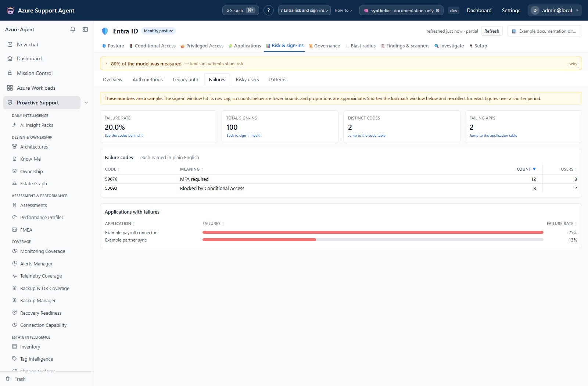Click the Refresh button
588x386 pixels.
pos(492,31)
